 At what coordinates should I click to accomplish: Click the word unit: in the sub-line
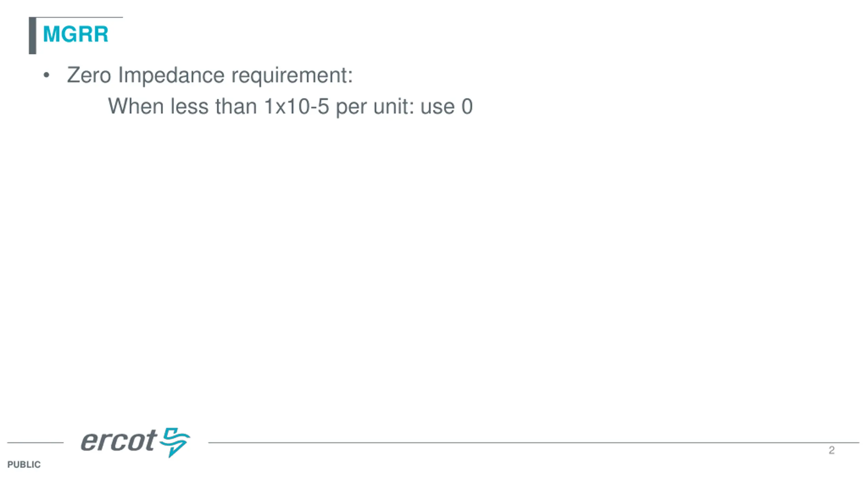click(394, 106)
